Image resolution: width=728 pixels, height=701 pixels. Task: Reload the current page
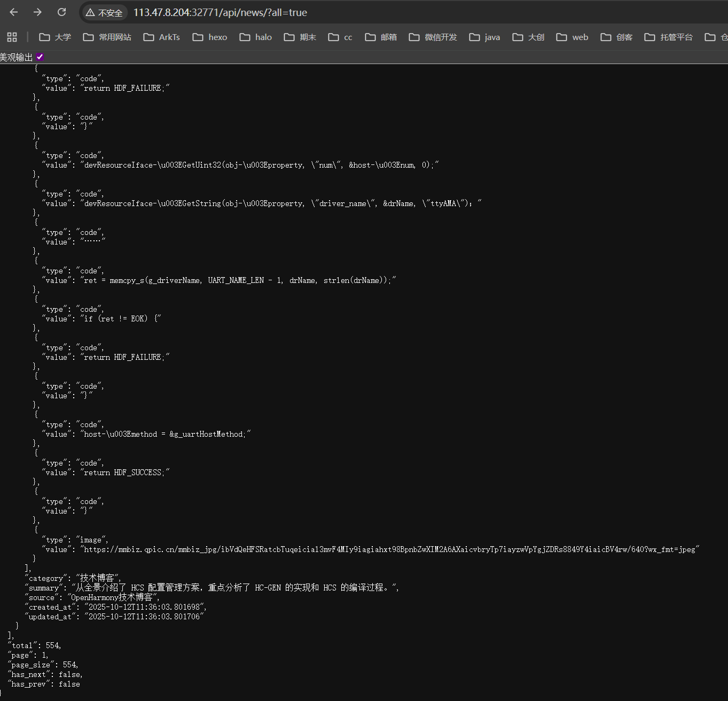pyautogui.click(x=62, y=12)
